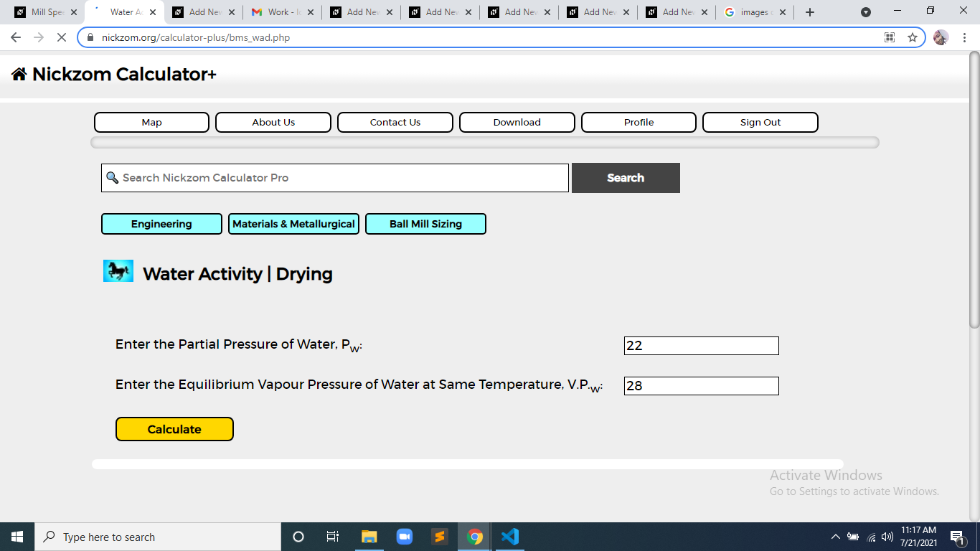
Task: Click the battery tray icon
Action: (x=853, y=537)
